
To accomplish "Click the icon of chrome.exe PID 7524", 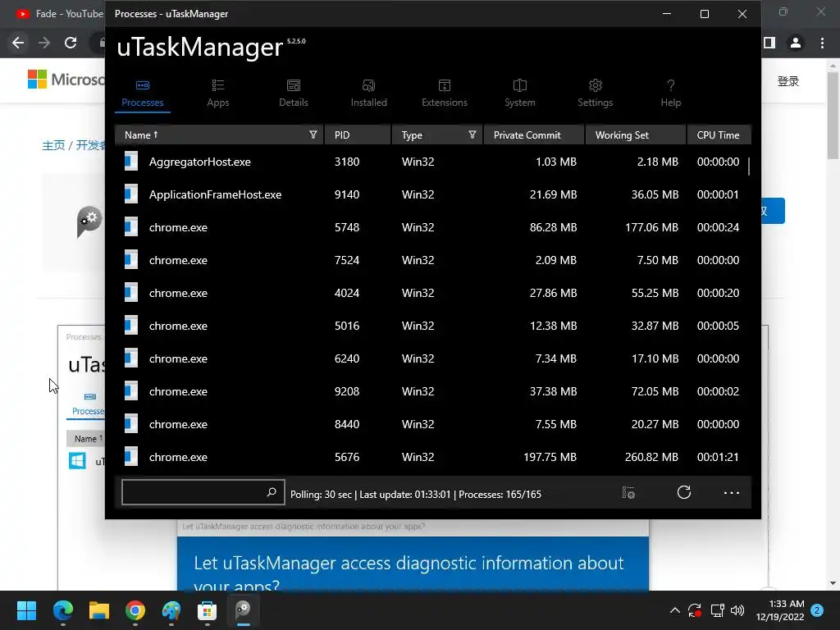I will point(130,259).
